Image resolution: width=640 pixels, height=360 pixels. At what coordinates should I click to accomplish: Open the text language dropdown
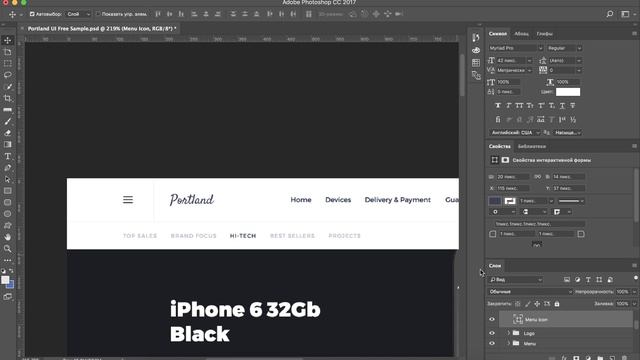click(x=515, y=133)
